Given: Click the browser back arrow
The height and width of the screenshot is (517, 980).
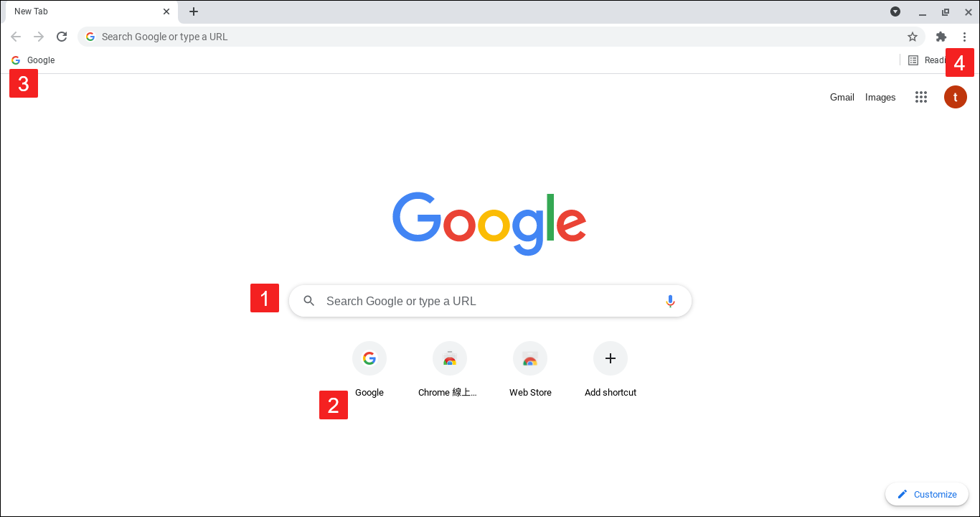Looking at the screenshot, I should 16,37.
